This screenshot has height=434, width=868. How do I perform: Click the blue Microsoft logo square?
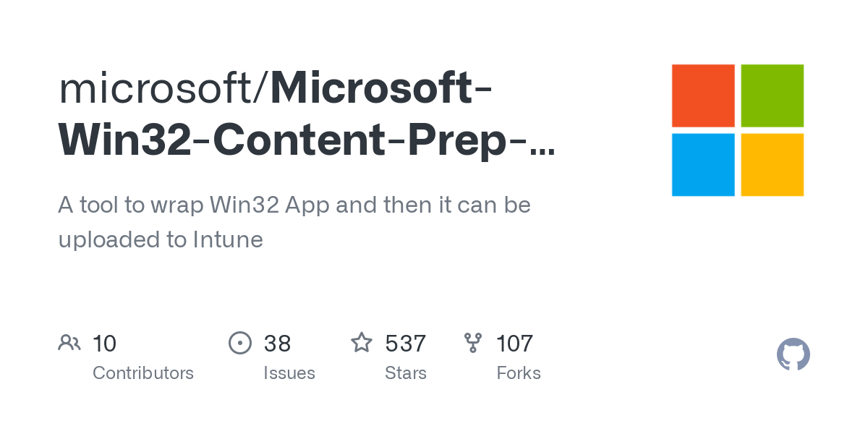(703, 165)
